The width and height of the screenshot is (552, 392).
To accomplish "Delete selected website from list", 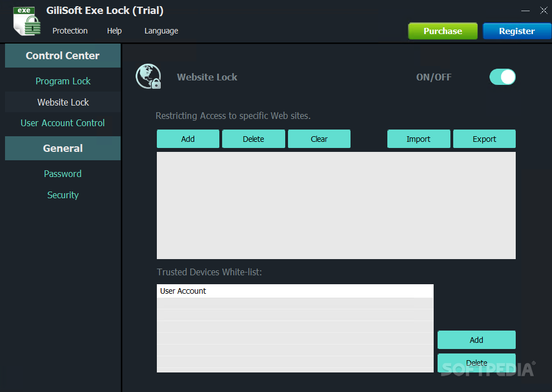I will point(253,139).
